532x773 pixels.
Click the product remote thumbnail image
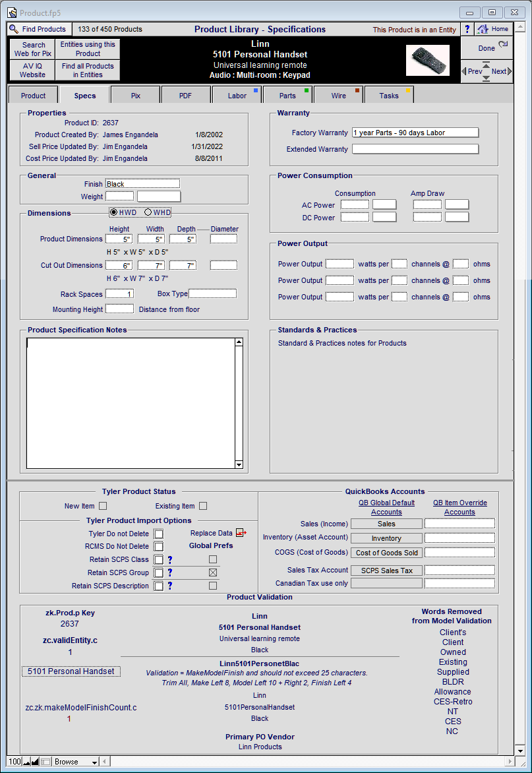pyautogui.click(x=428, y=60)
